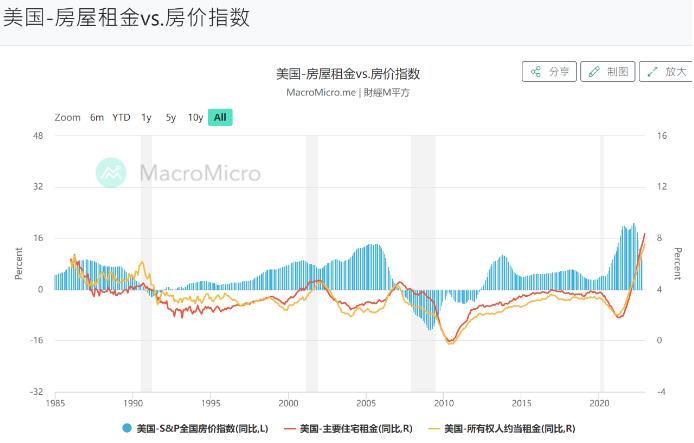Image resolution: width=694 pixels, height=443 pixels.
Task: Select the YTD zoom range
Action: 121,117
